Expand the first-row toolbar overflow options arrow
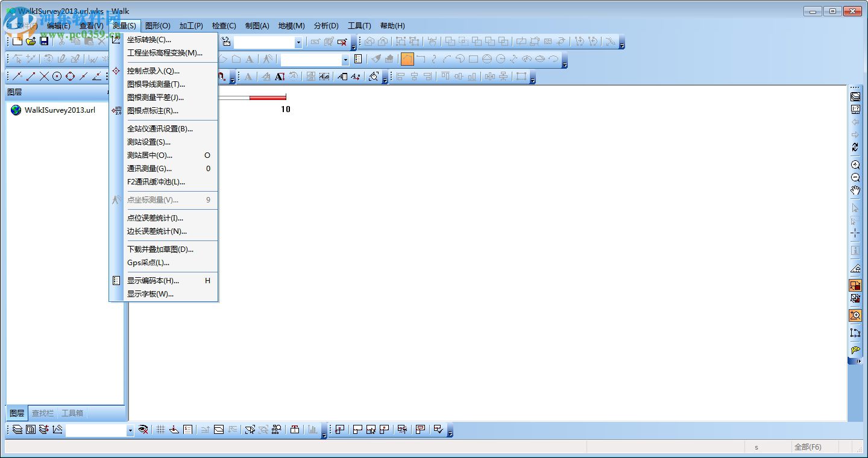868x458 pixels. (x=622, y=42)
